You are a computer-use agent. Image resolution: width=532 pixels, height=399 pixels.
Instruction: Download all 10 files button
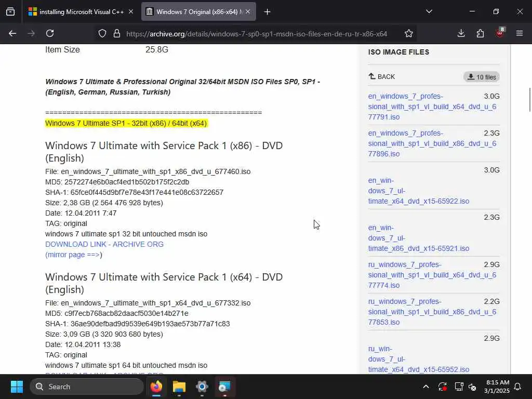(x=482, y=77)
